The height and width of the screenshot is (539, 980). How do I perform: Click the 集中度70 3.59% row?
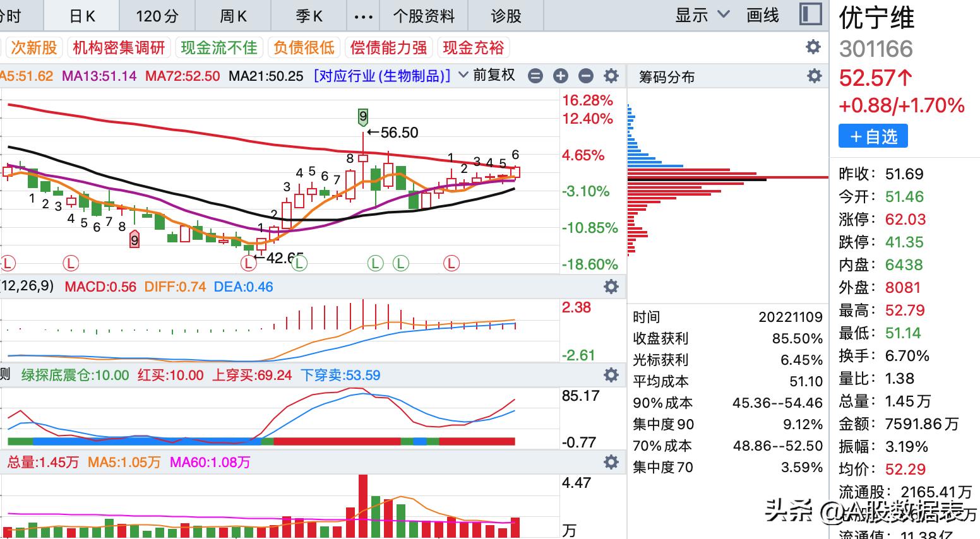click(x=728, y=467)
